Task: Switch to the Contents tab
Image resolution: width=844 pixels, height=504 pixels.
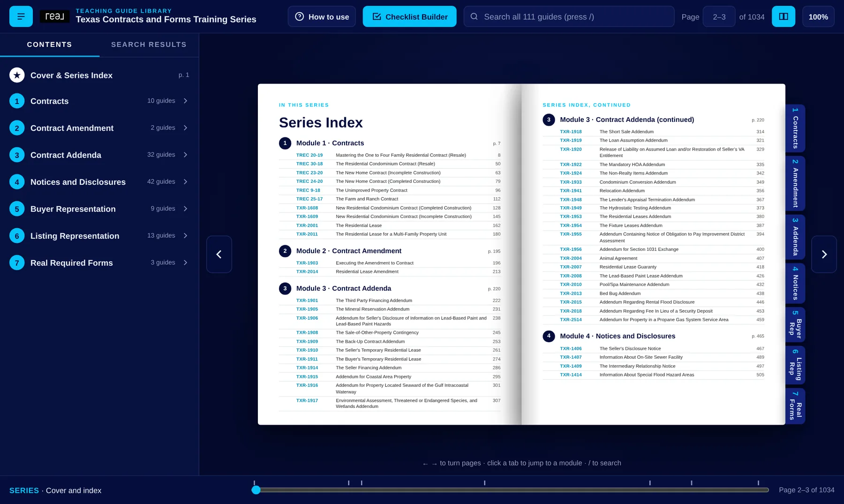Action: pyautogui.click(x=49, y=45)
